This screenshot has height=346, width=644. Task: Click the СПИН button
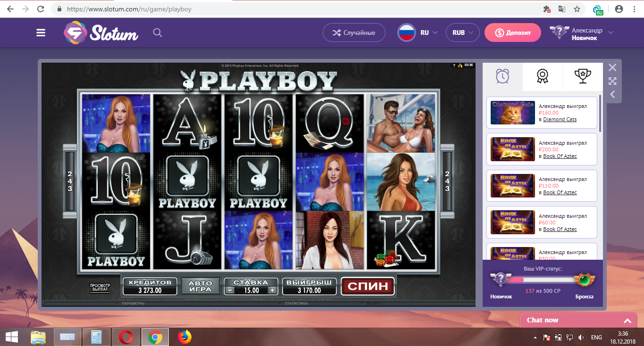368,286
